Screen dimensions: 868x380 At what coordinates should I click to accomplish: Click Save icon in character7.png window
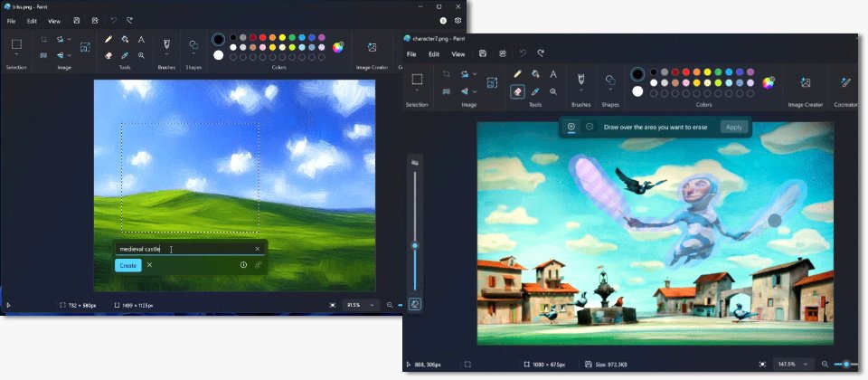point(483,53)
